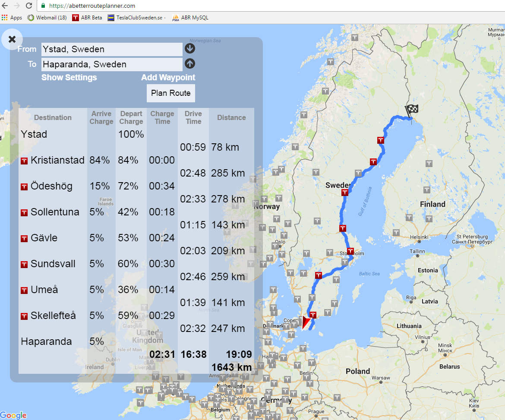Click the down arrow beside From field
Screen dimensions: 505x420
point(189,49)
